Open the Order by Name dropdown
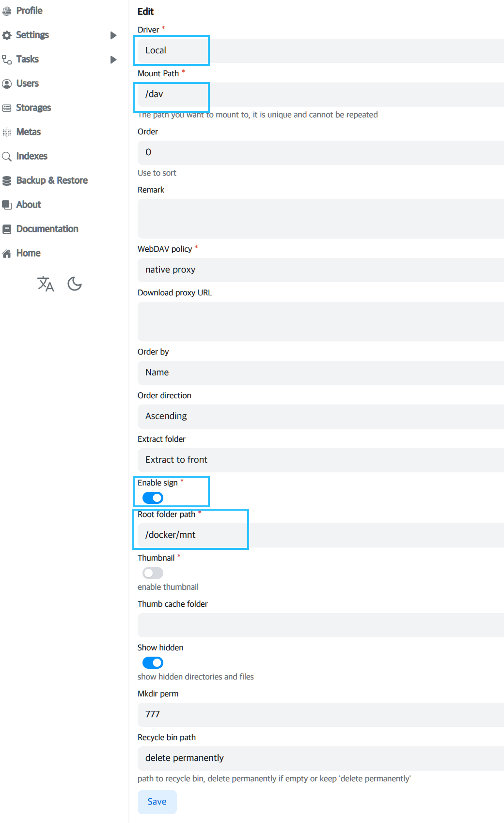Image resolution: width=504 pixels, height=823 pixels. 321,372
